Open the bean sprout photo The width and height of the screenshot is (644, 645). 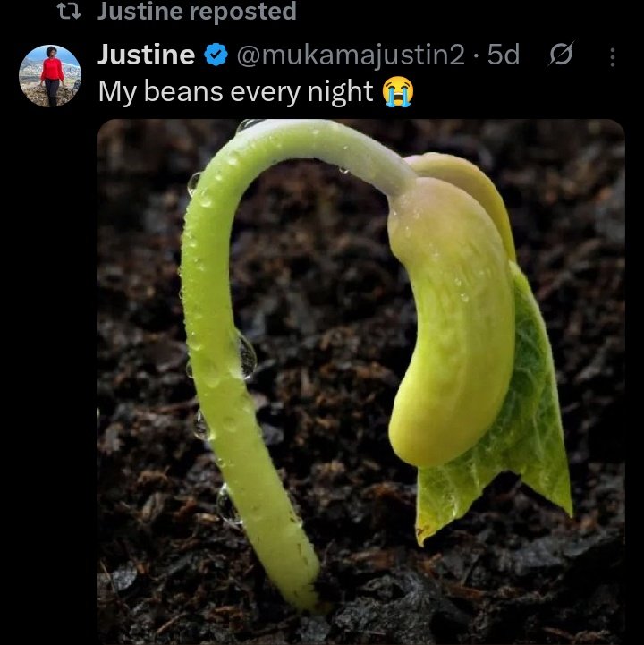pyautogui.click(x=361, y=382)
